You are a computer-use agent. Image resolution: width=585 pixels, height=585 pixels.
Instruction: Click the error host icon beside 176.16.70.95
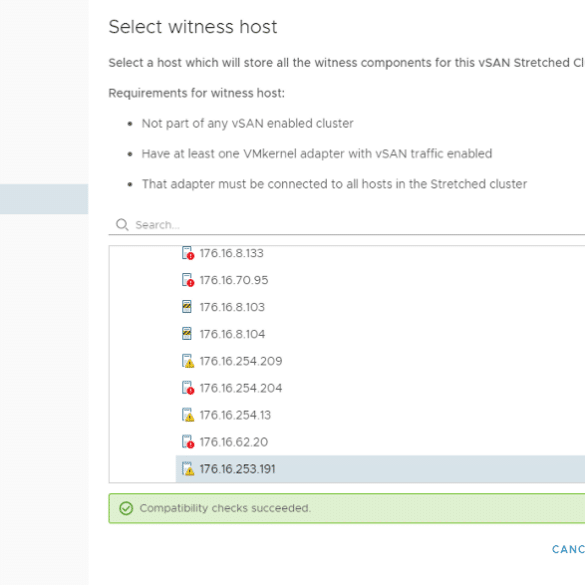[x=188, y=280]
